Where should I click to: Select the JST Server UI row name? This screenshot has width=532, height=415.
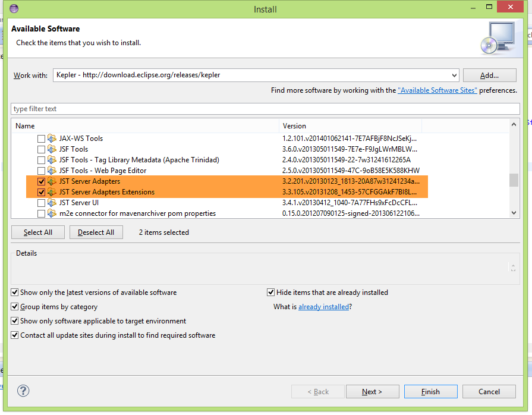pos(79,203)
